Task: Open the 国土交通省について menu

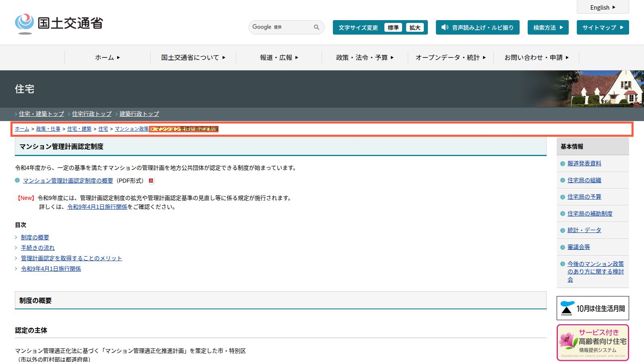Action: (193, 58)
